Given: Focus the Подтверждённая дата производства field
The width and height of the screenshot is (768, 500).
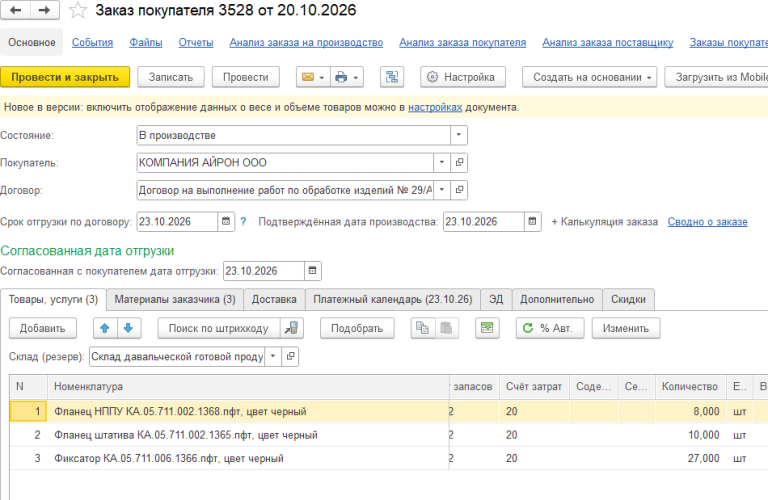Looking at the screenshot, I should point(483,221).
